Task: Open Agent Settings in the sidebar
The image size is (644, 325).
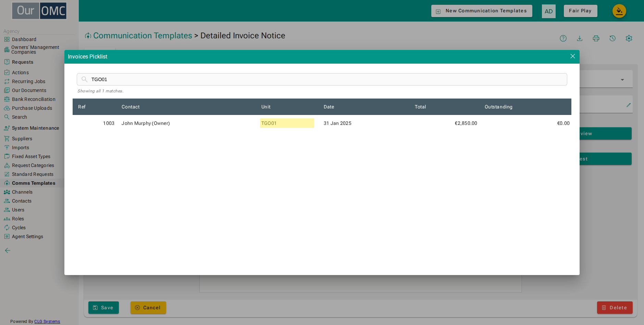Action: [x=27, y=236]
